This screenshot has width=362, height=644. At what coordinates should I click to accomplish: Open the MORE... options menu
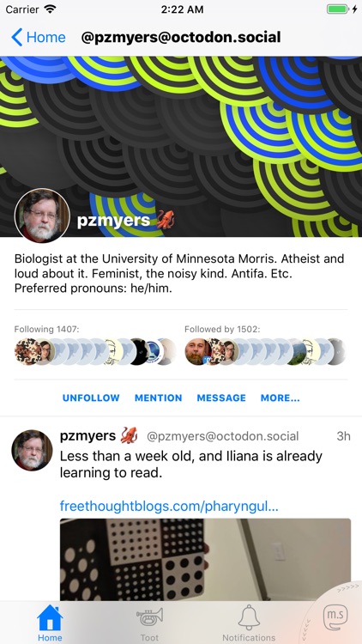(x=281, y=398)
